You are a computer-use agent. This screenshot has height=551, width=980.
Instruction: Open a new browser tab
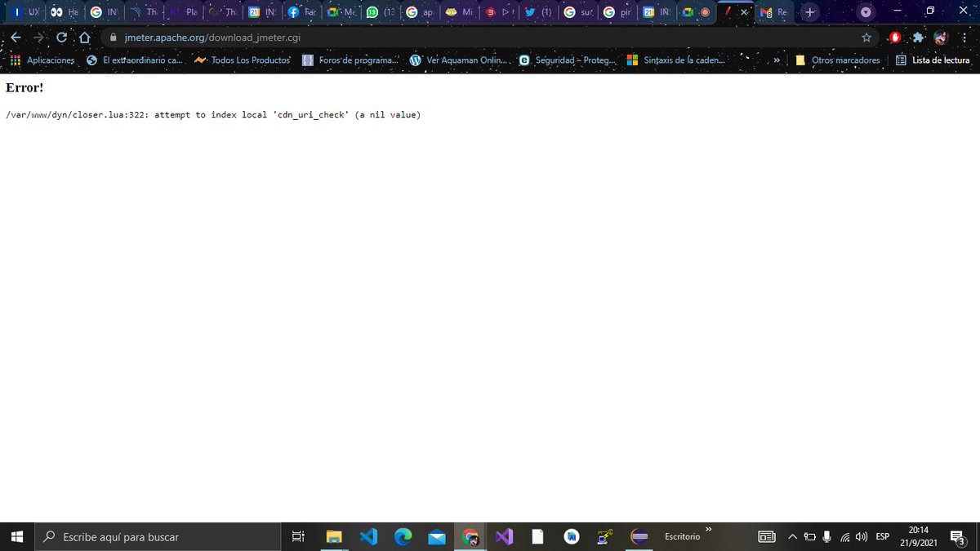(x=809, y=12)
